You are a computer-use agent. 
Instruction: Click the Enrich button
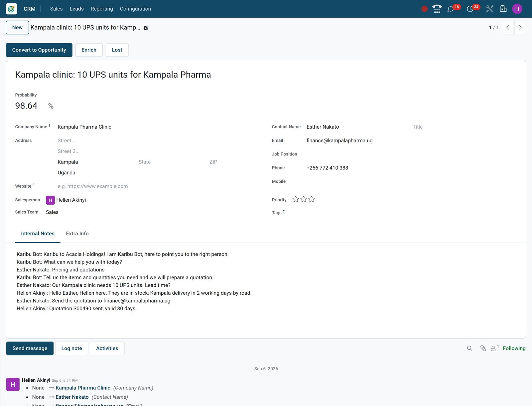pos(89,50)
